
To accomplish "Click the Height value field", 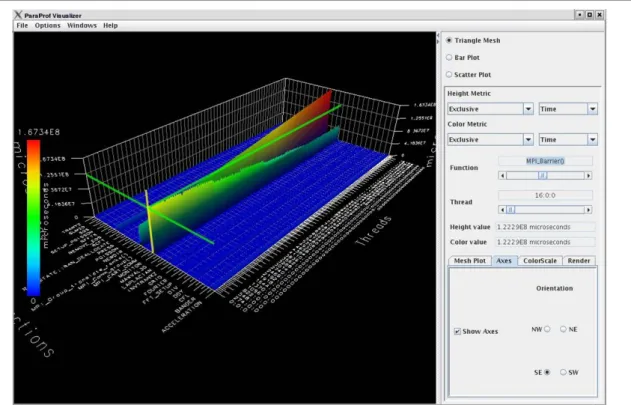I will point(545,227).
